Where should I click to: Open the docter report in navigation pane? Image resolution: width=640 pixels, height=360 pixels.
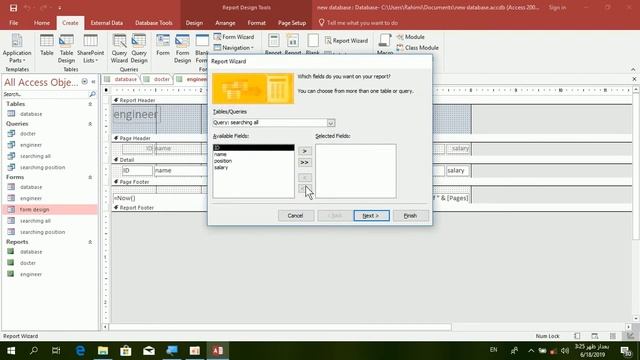click(x=28, y=263)
